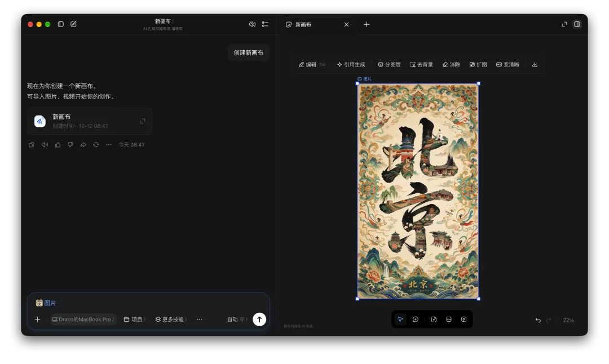The image size is (609, 364).
Task: Select the Beijing poster image on canvas
Action: [x=418, y=192]
